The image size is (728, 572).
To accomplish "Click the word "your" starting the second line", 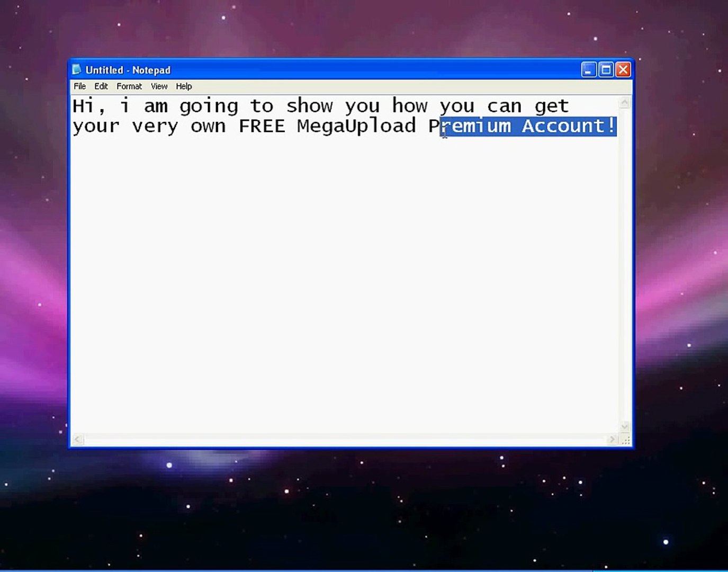I will pyautogui.click(x=96, y=127).
